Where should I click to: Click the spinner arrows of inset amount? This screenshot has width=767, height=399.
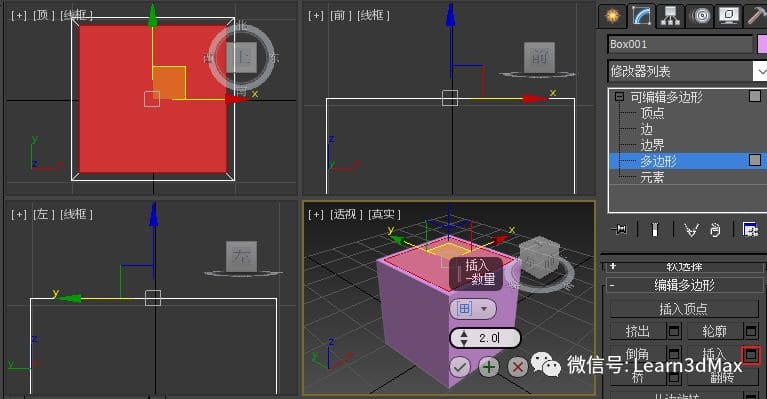(464, 338)
